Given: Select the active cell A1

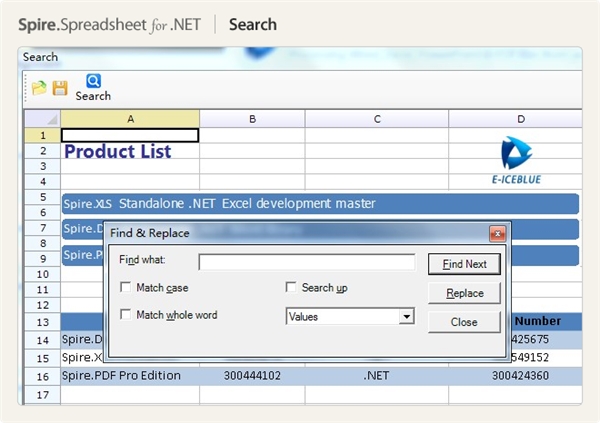Looking at the screenshot, I should click(130, 135).
